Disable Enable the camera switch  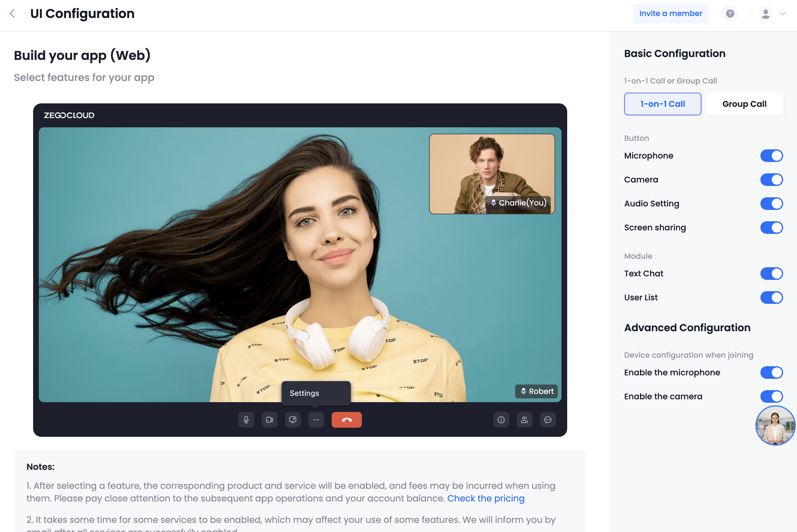click(771, 396)
